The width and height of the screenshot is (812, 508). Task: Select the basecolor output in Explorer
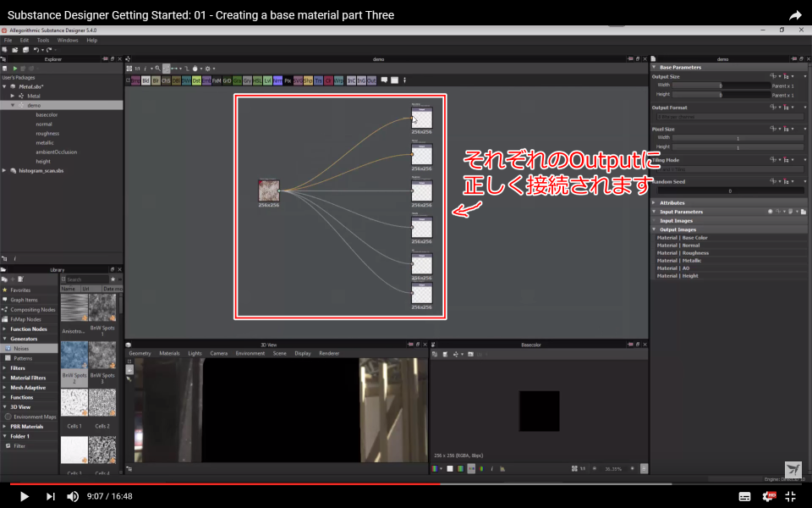pos(47,114)
